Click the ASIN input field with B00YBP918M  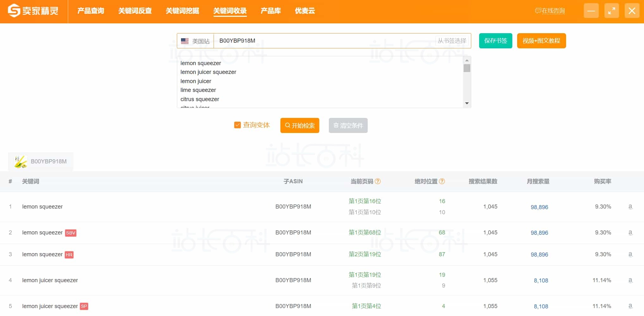(x=324, y=41)
